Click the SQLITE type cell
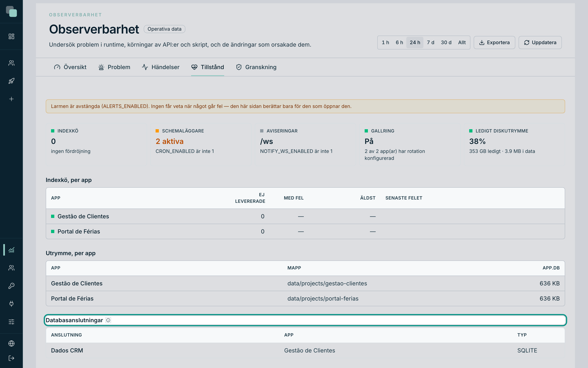The image size is (588, 368). pos(527,350)
